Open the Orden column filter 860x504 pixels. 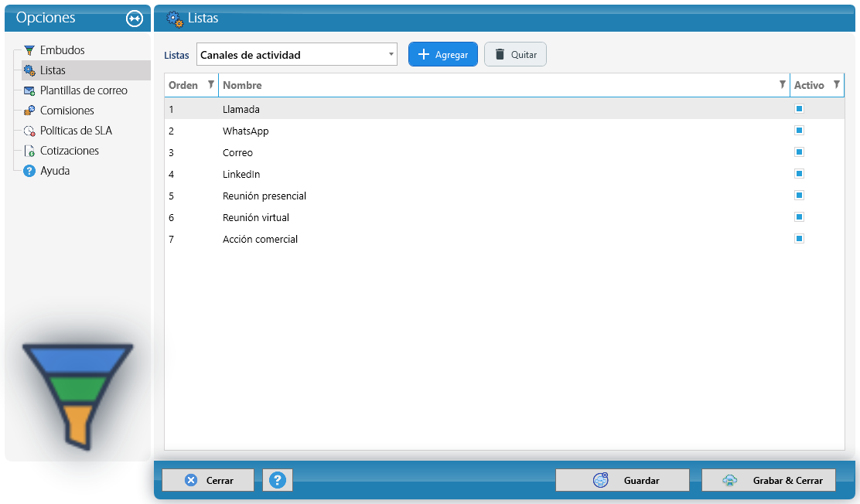pyautogui.click(x=210, y=84)
